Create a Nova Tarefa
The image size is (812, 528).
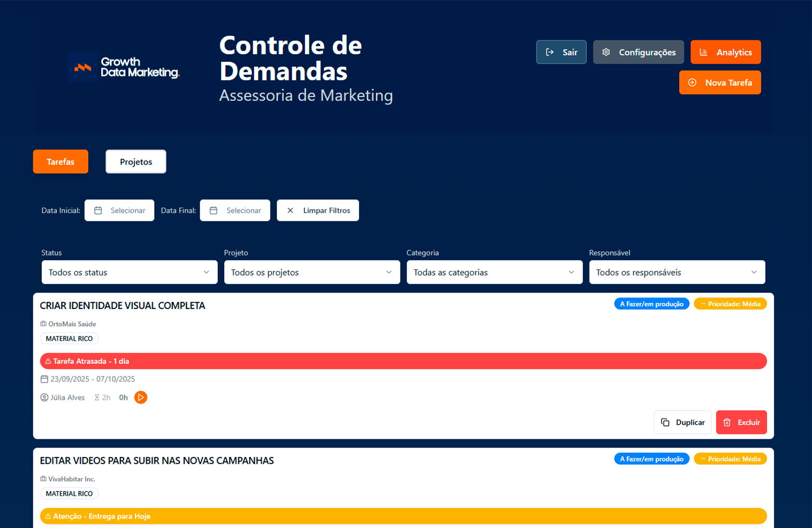coord(720,83)
